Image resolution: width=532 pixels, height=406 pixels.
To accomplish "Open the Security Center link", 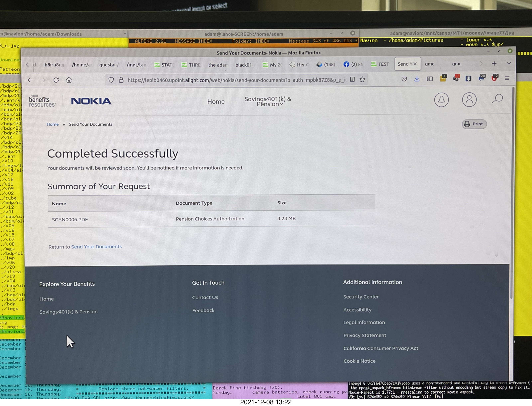I will coord(361,297).
